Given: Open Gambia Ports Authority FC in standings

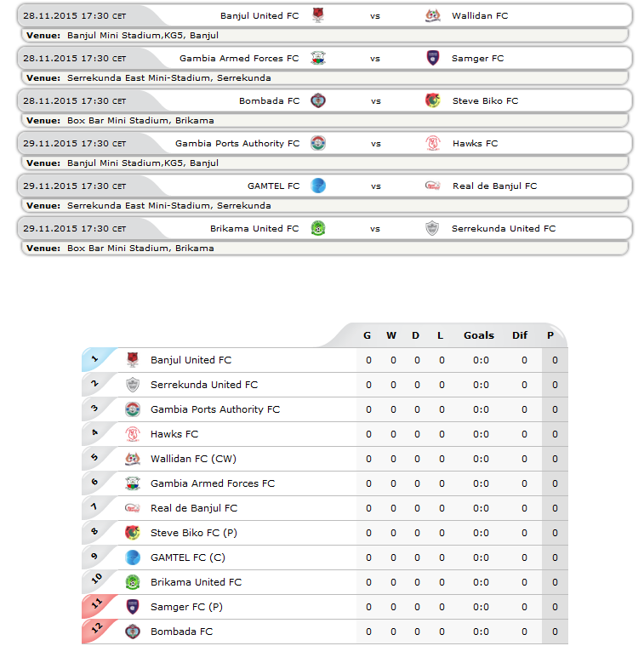Looking at the screenshot, I should tap(215, 409).
